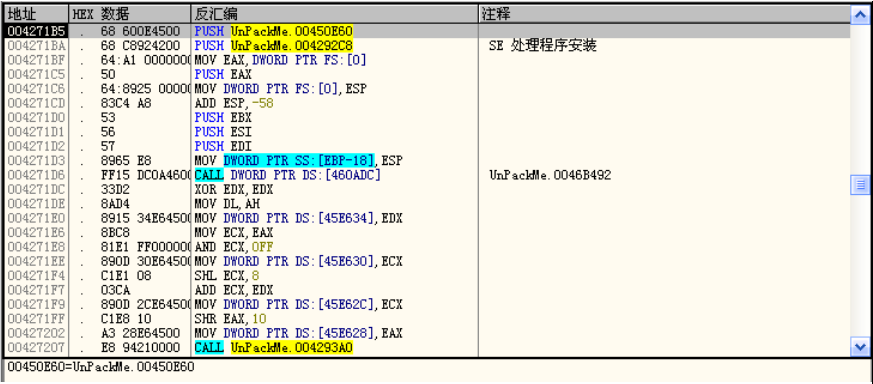This screenshot has height=384, width=873.
Task: Click hex bytes E8 94210000
Action: 140,348
